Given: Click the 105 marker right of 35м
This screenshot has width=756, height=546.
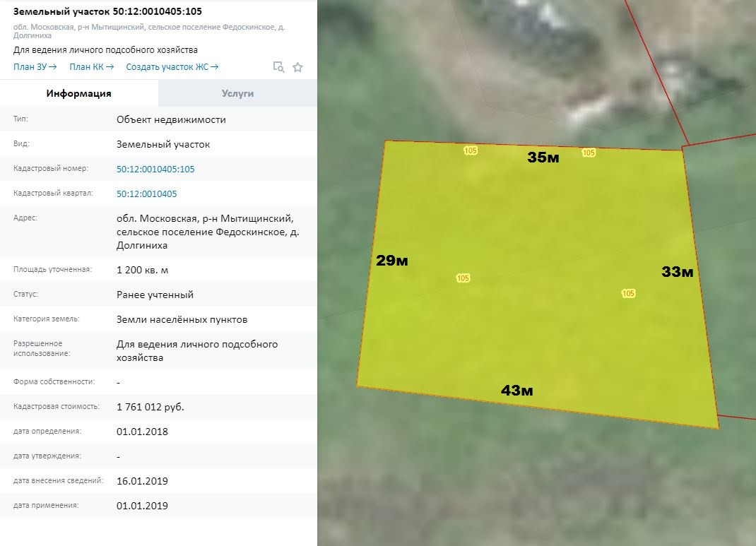Looking at the screenshot, I should [x=589, y=153].
